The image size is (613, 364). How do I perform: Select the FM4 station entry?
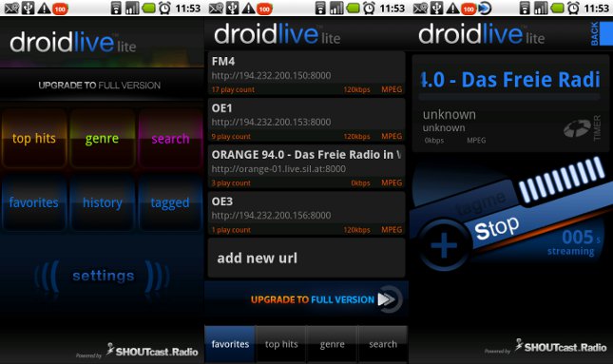click(x=306, y=73)
